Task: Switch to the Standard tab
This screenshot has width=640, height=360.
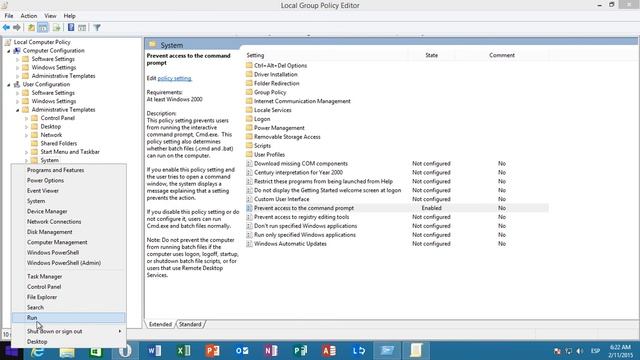Action: (190, 324)
